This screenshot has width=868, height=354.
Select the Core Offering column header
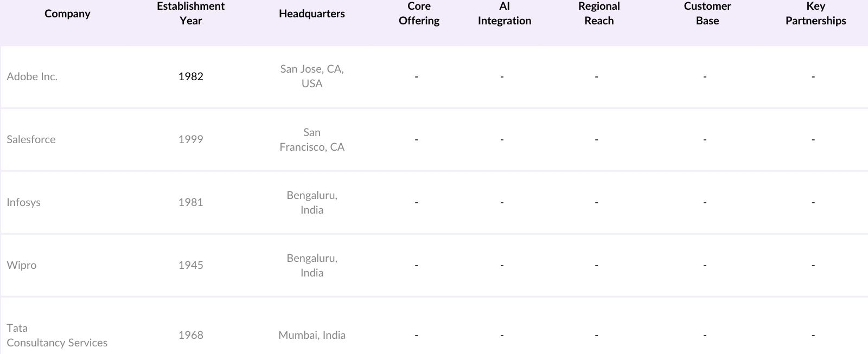[419, 14]
